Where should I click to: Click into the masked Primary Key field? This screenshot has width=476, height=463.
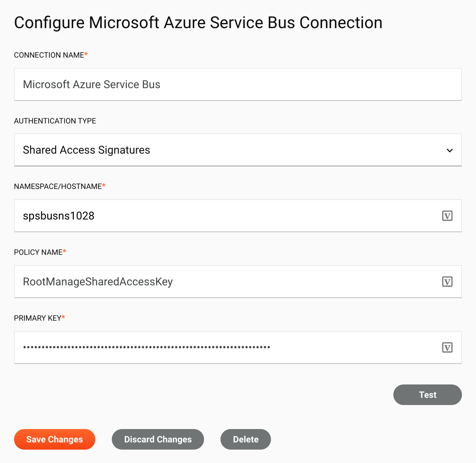click(238, 347)
